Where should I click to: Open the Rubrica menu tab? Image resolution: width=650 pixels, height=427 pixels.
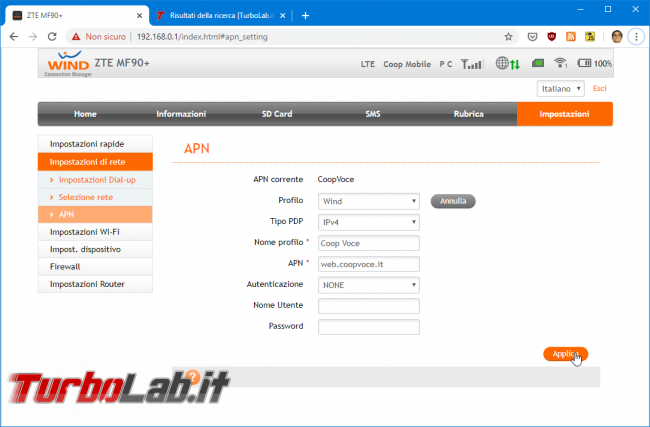click(468, 114)
